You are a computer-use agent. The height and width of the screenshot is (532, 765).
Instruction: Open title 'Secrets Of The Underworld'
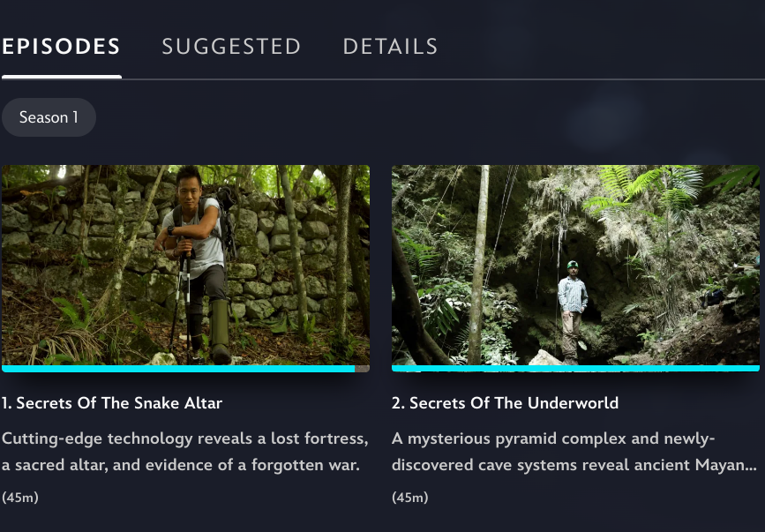click(505, 403)
